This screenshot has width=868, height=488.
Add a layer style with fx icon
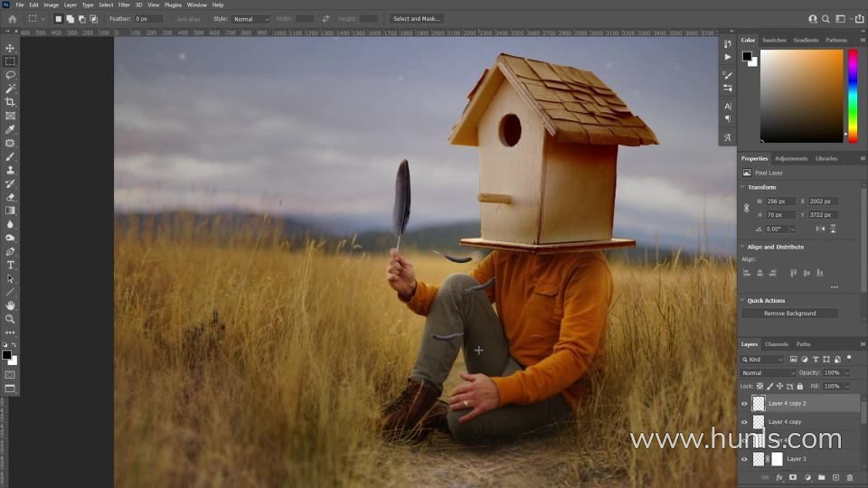(x=779, y=477)
